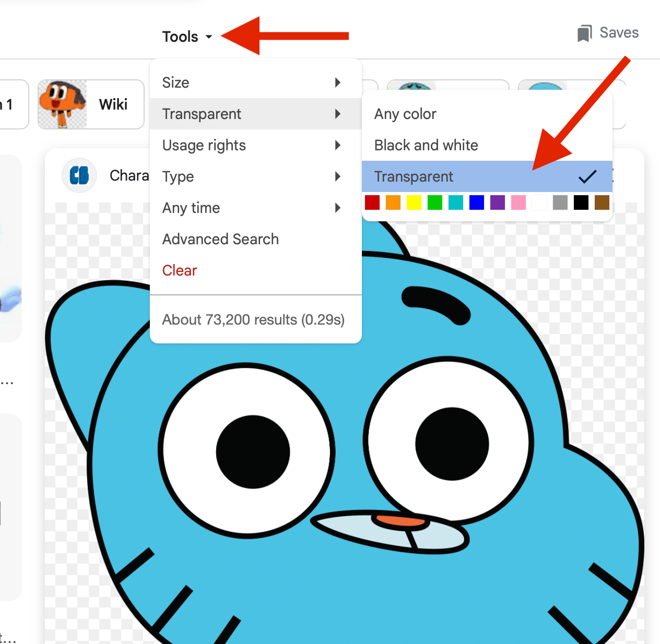Pick the yellow color swatch
Image resolution: width=660 pixels, height=644 pixels.
(414, 202)
